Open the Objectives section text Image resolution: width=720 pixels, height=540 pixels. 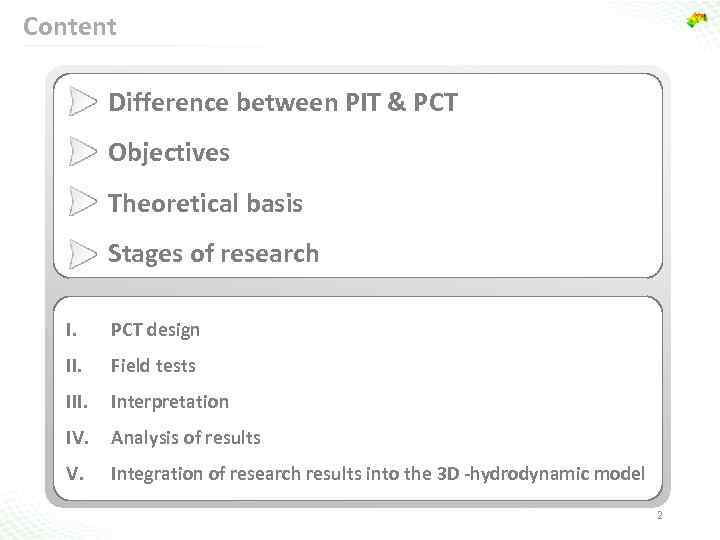point(169,153)
